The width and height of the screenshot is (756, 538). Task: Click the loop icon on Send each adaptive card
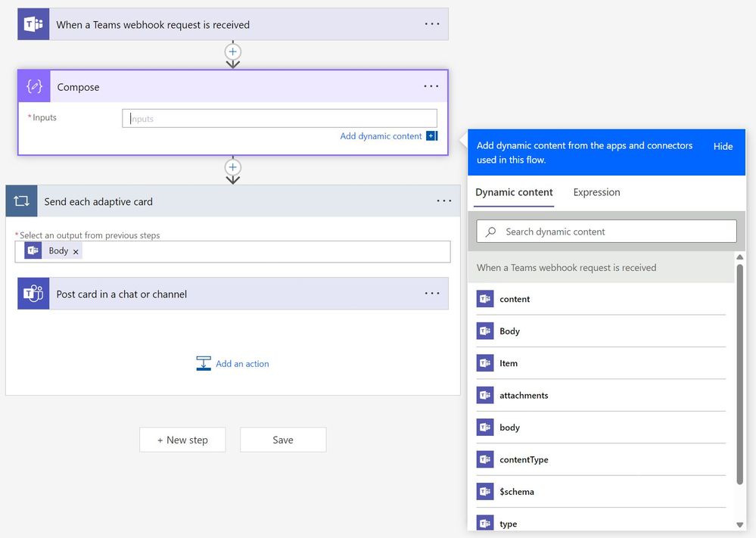click(22, 201)
